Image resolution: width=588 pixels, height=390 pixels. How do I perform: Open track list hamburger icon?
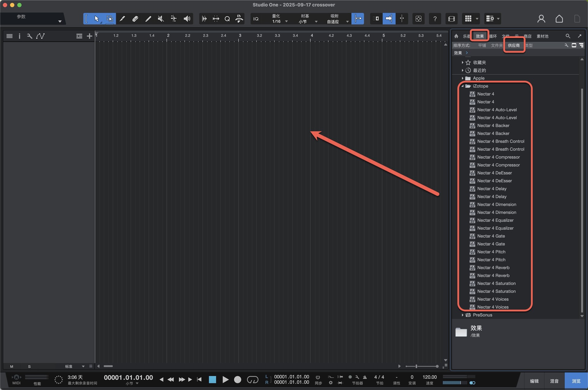click(x=9, y=36)
